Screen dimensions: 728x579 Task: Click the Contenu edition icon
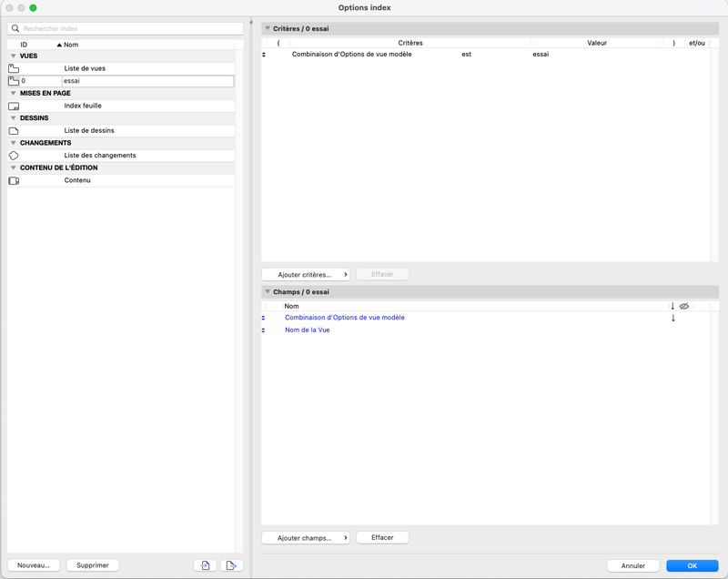[14, 180]
